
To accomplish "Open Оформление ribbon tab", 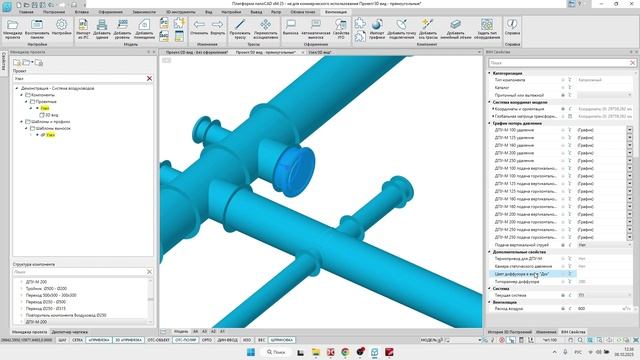I will (x=111, y=12).
